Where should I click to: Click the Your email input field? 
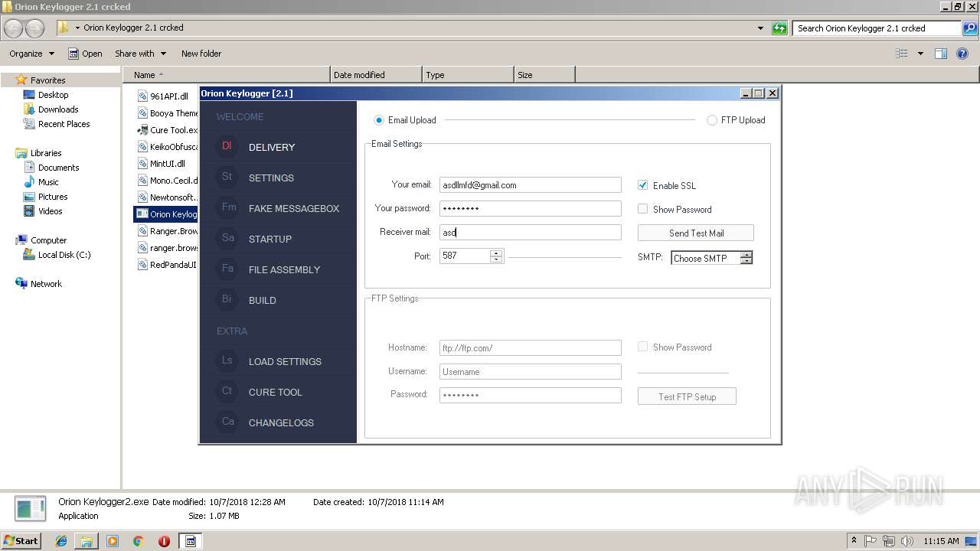coord(531,185)
